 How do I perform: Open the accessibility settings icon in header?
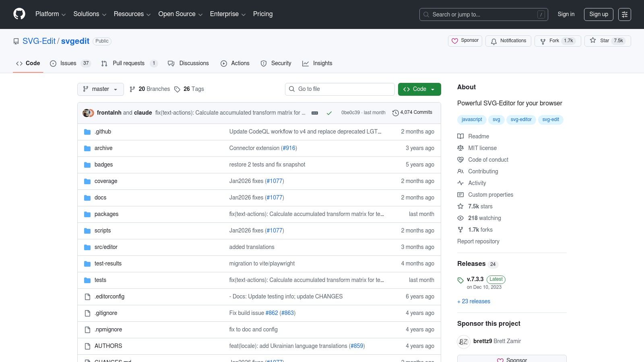point(624,14)
